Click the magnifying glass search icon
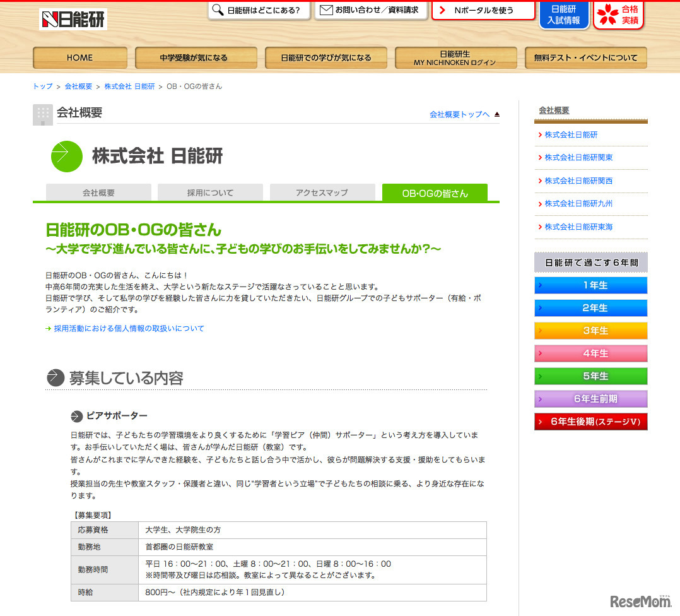The width and height of the screenshot is (680, 616). click(x=218, y=10)
